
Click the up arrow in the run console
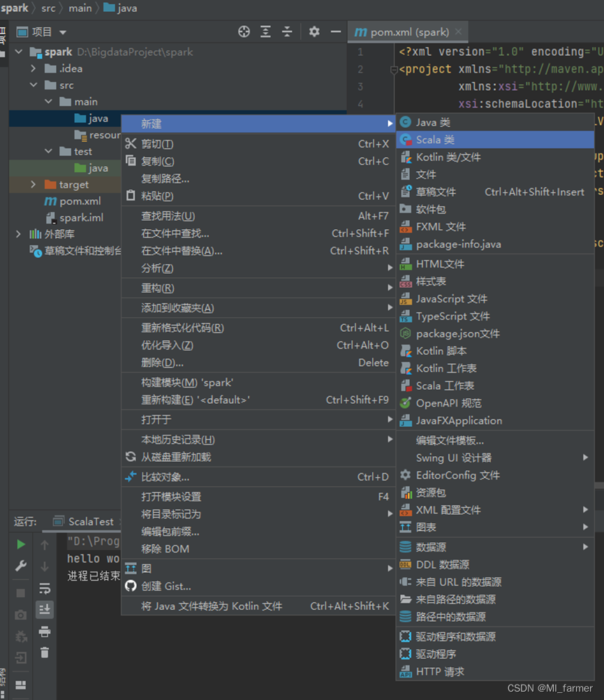[x=44, y=545]
